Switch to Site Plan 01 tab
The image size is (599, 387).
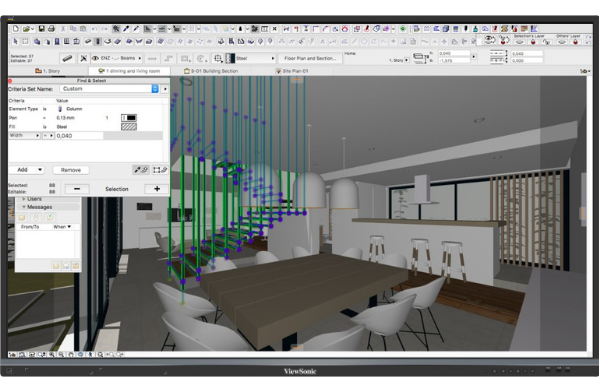coord(292,71)
